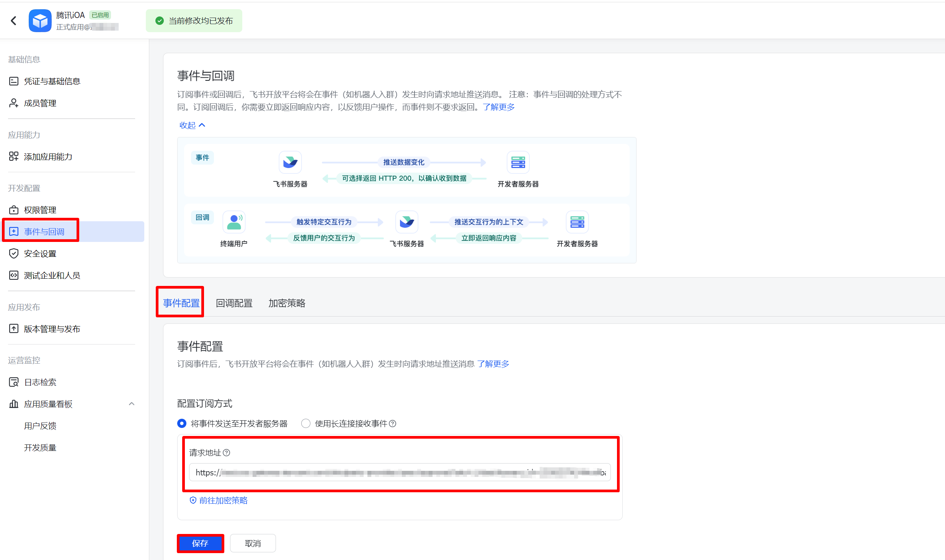Click the 安全设置 shield icon
Screen dimensions: 945x560
tap(14, 253)
